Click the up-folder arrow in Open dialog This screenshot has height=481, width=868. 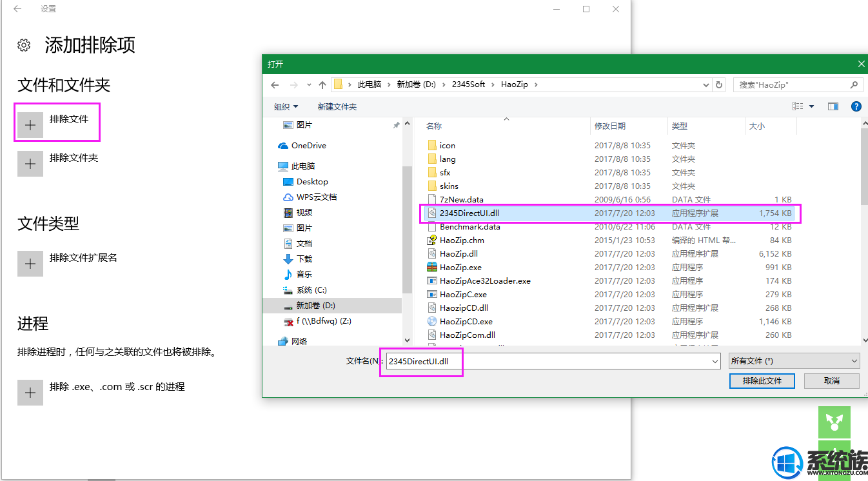coord(322,84)
